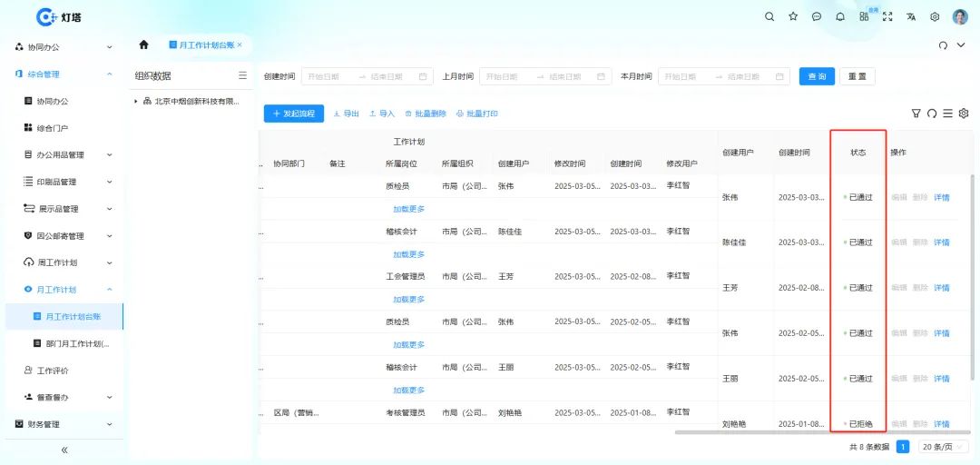Screen dimensions: 980x465
Task: Open the user avatar menu
Action: coord(960,17)
